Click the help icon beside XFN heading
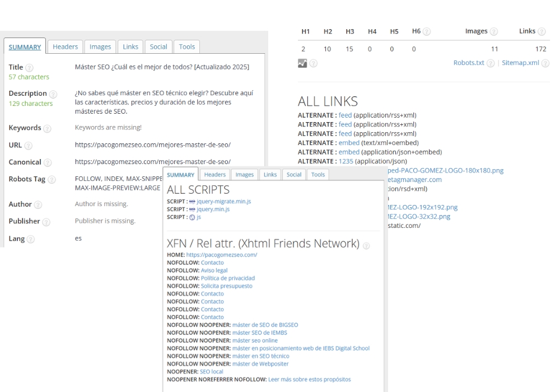This screenshot has height=392, width=560. click(x=366, y=245)
